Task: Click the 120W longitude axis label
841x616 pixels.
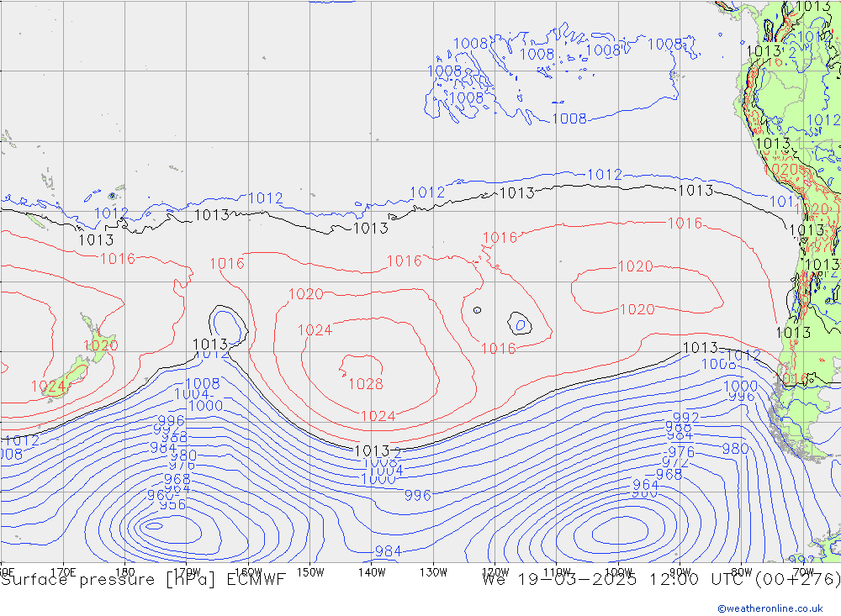Action: [495, 572]
